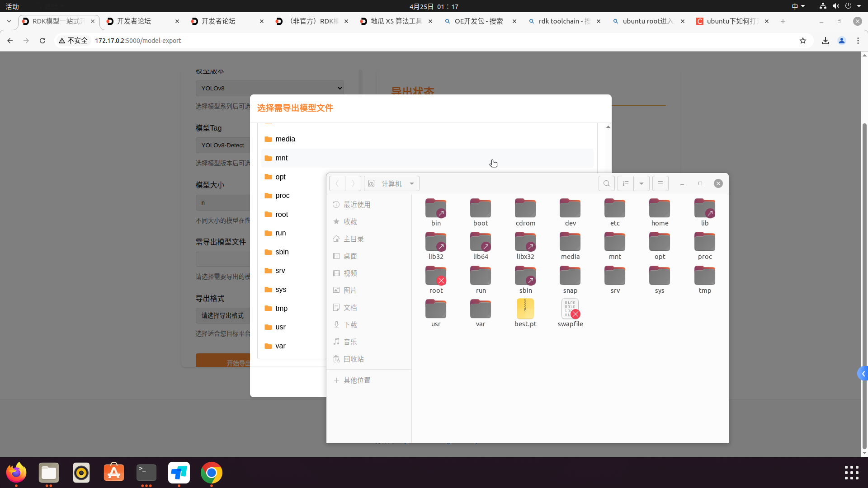Select the media folder in dialog list

[x=427, y=139]
